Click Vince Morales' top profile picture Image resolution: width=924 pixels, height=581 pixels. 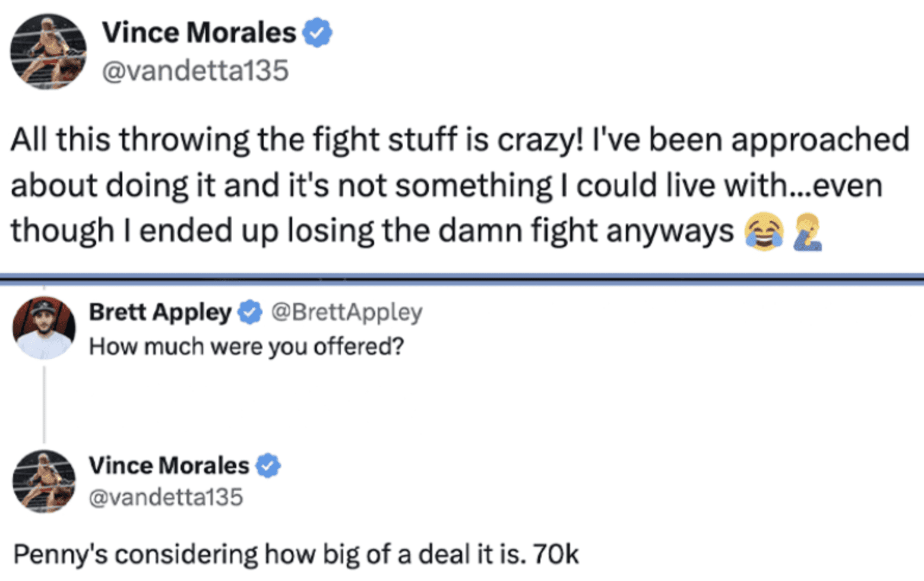coord(48,52)
